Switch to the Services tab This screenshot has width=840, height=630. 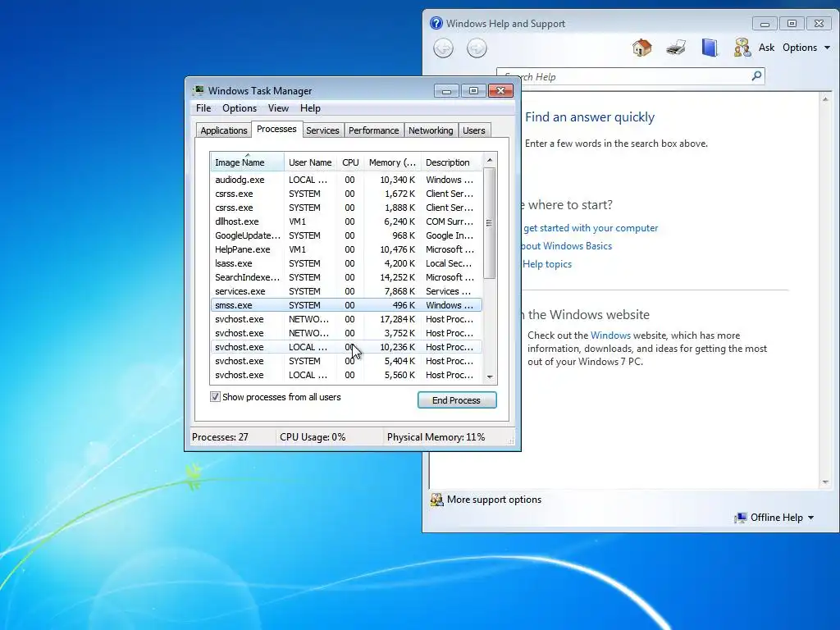322,130
